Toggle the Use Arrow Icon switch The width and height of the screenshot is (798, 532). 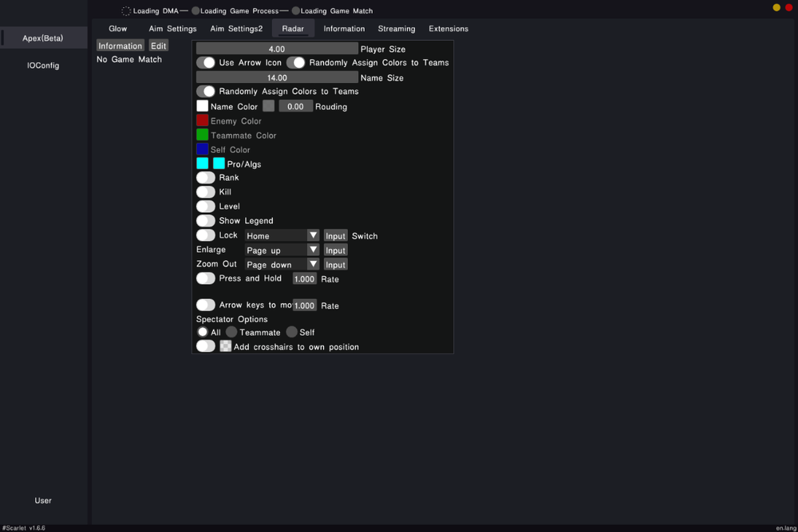pyautogui.click(x=206, y=62)
